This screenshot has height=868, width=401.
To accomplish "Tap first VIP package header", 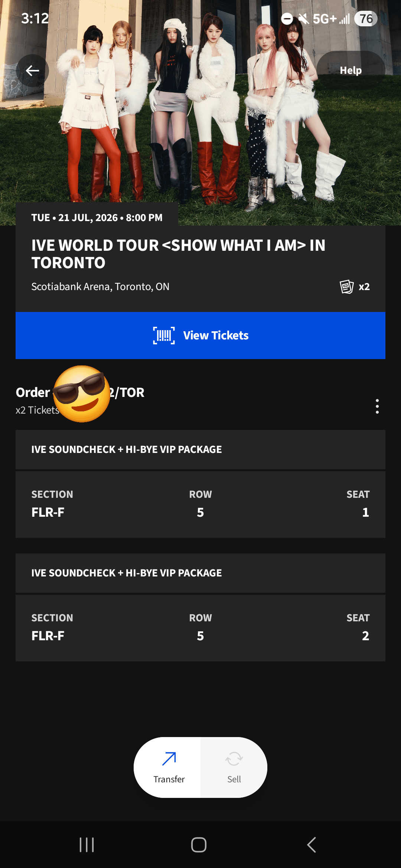I will pos(200,450).
